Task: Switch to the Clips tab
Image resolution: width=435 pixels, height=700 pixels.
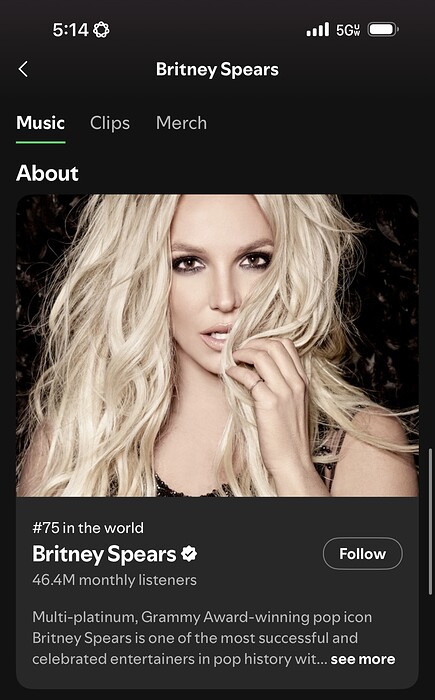Action: [x=110, y=123]
